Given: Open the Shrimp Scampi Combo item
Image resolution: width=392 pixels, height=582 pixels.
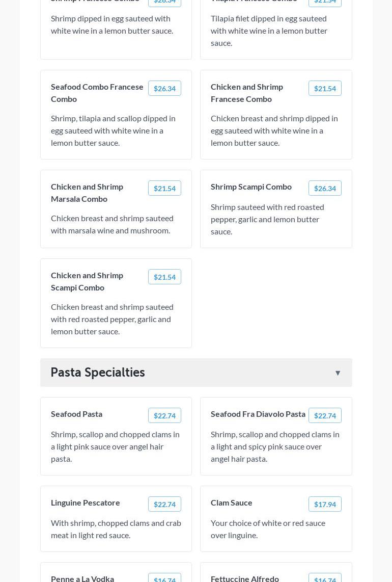Looking at the screenshot, I should coord(251,187).
